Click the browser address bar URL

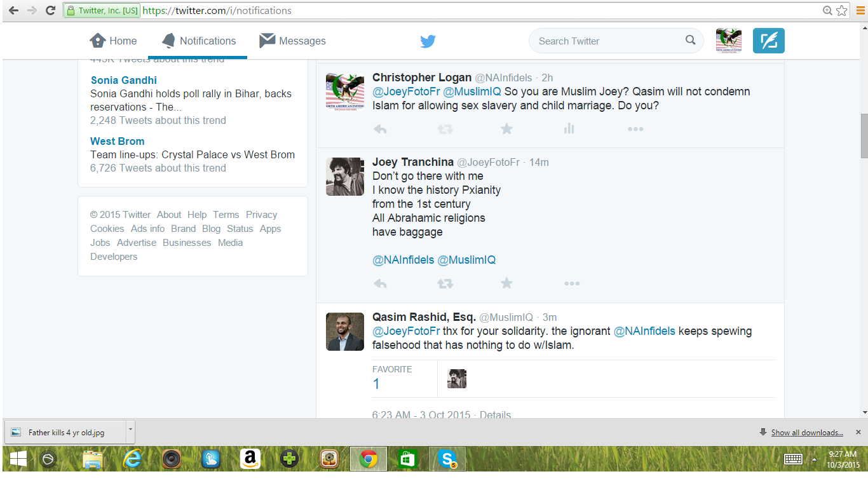217,11
